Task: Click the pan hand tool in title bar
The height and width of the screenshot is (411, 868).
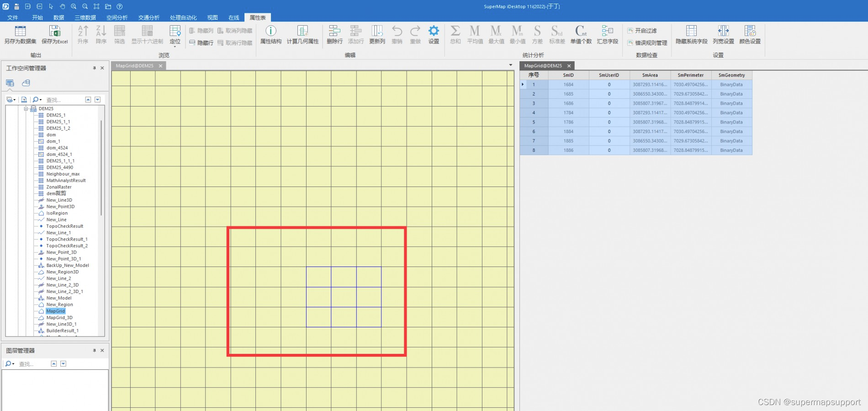Action: [x=62, y=6]
